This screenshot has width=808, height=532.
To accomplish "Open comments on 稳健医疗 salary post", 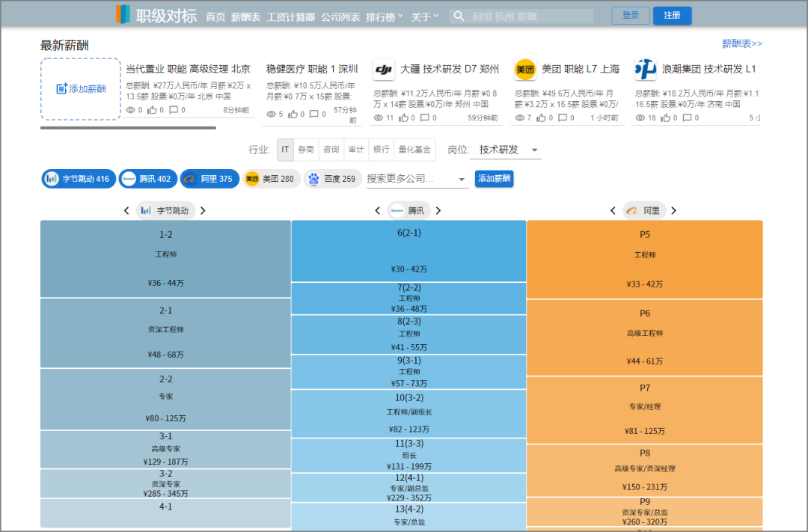I will pyautogui.click(x=313, y=114).
